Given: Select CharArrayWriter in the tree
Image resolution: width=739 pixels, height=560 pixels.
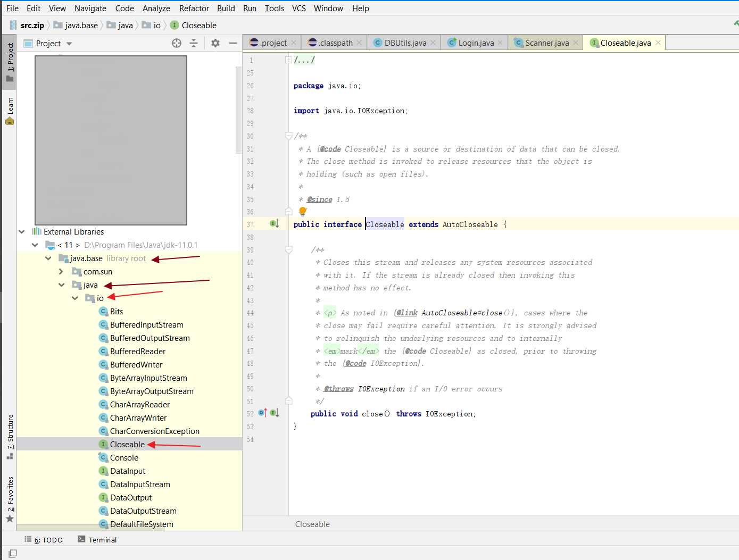Looking at the screenshot, I should click(x=138, y=417).
